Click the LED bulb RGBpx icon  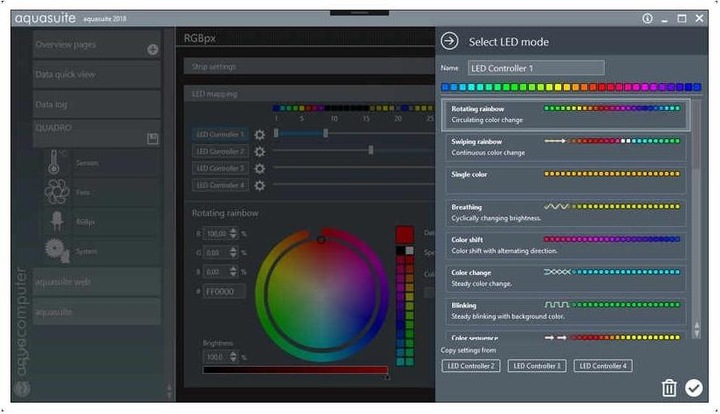tap(57, 221)
